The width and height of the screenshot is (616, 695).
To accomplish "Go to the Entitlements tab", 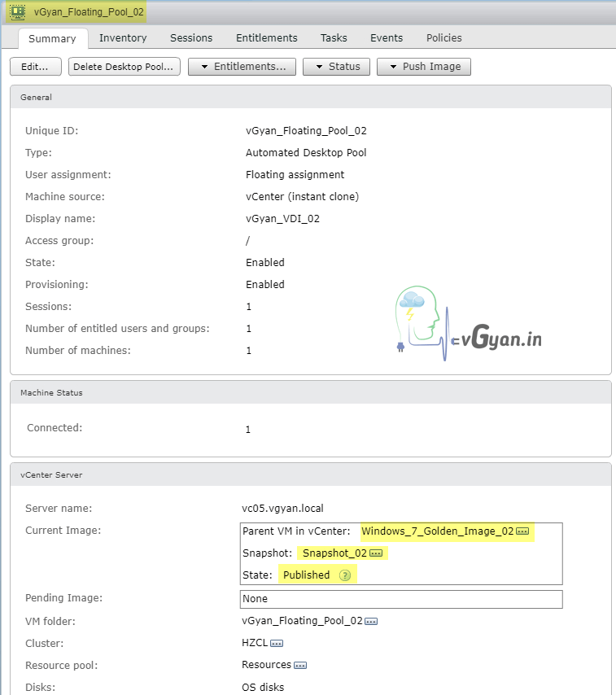I will tap(266, 37).
